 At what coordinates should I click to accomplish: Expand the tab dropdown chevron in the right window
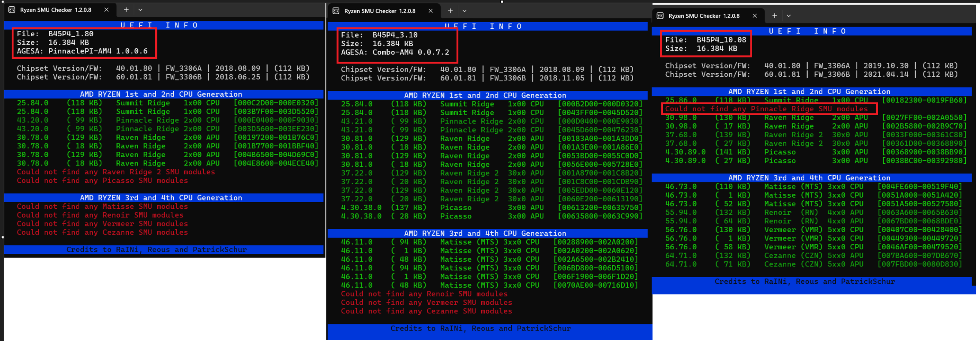788,16
